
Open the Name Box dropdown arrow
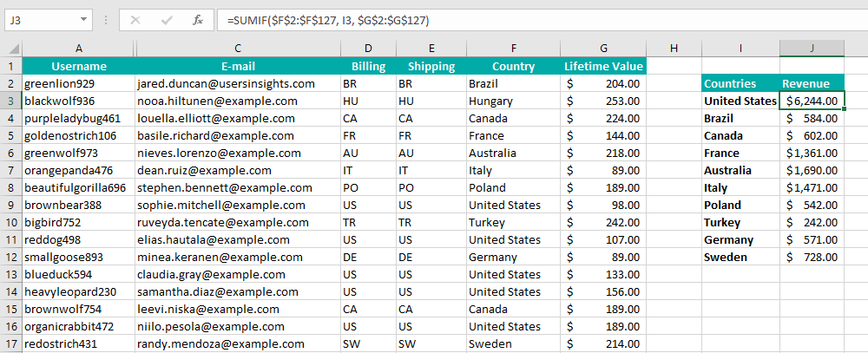[x=83, y=19]
